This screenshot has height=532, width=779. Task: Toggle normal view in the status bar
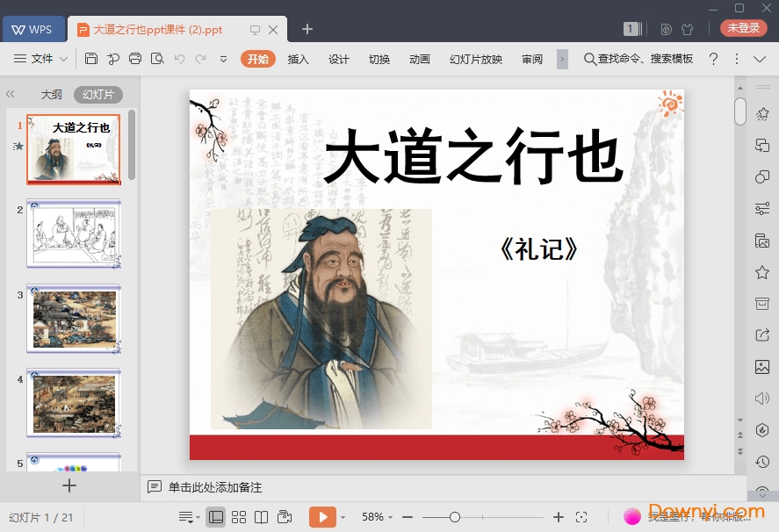[x=215, y=516]
